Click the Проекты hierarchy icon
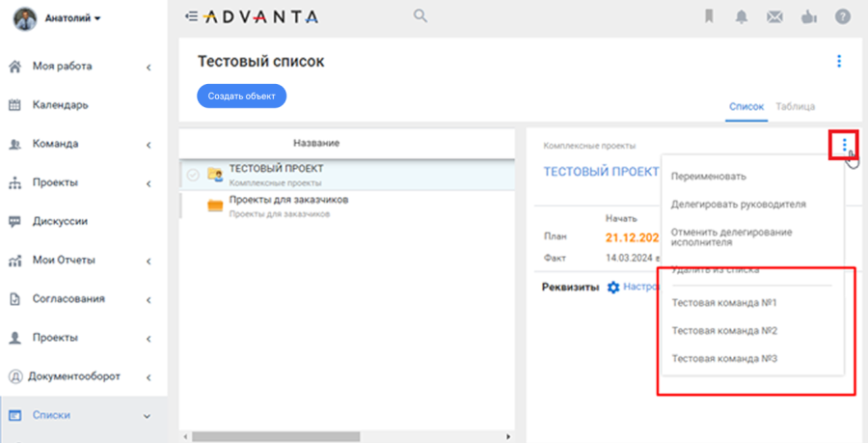The width and height of the screenshot is (868, 443). coord(15,183)
